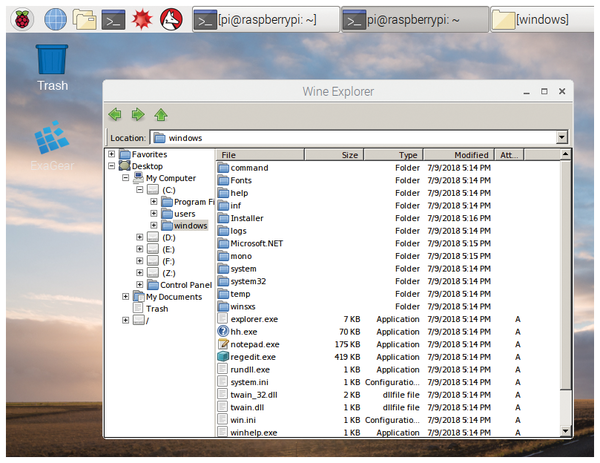Click the green Up arrow in Wine Explorer
Screen dimensions: 600x463
click(161, 114)
